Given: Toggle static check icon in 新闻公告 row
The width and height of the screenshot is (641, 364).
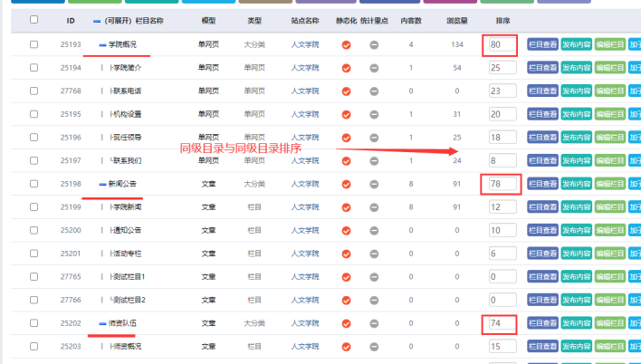Looking at the screenshot, I should click(x=346, y=184).
